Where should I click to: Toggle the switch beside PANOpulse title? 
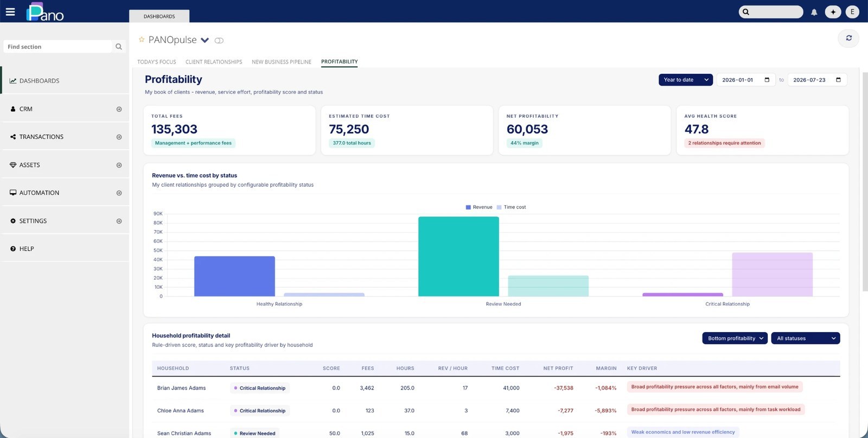219,40
